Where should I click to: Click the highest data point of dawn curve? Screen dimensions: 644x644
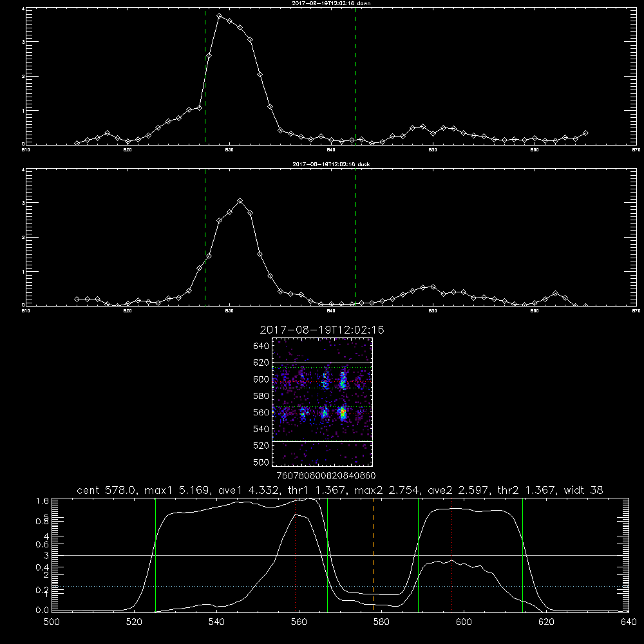coord(220,16)
